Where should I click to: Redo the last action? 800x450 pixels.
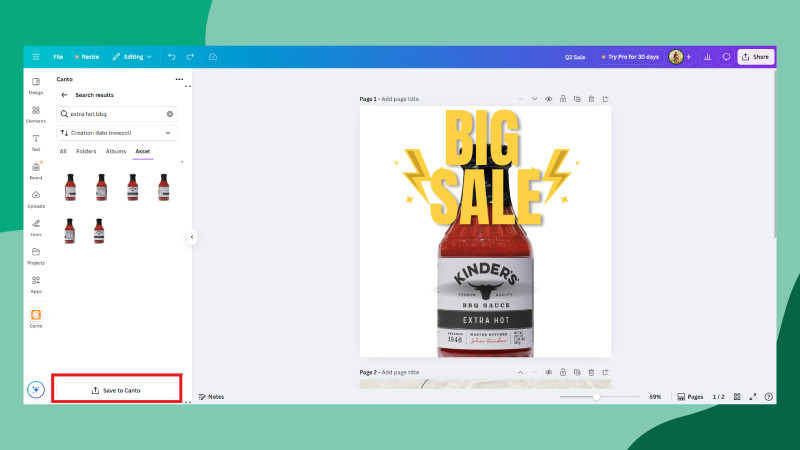point(190,57)
